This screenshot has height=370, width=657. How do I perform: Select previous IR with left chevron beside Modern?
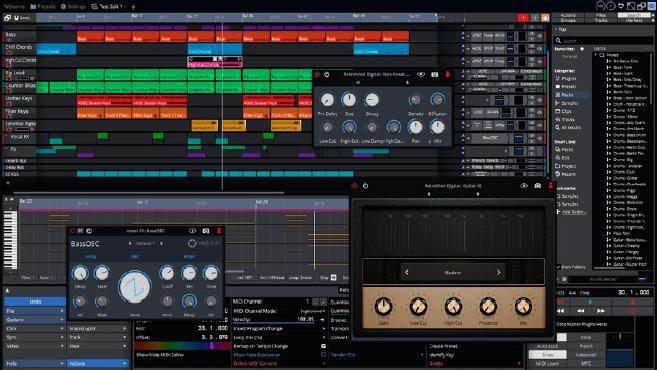pos(406,272)
